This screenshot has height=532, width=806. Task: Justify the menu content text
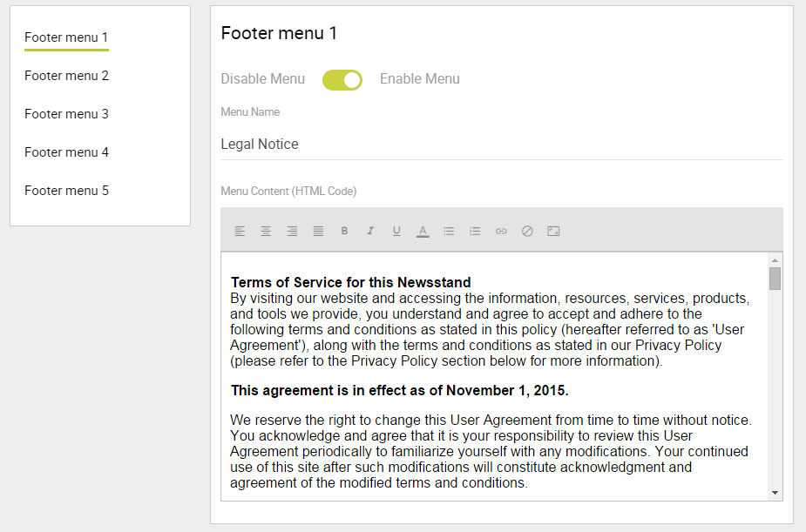[318, 231]
